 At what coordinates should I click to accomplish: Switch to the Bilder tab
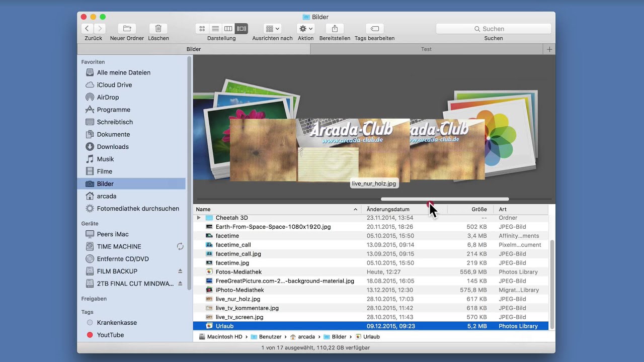(x=194, y=49)
